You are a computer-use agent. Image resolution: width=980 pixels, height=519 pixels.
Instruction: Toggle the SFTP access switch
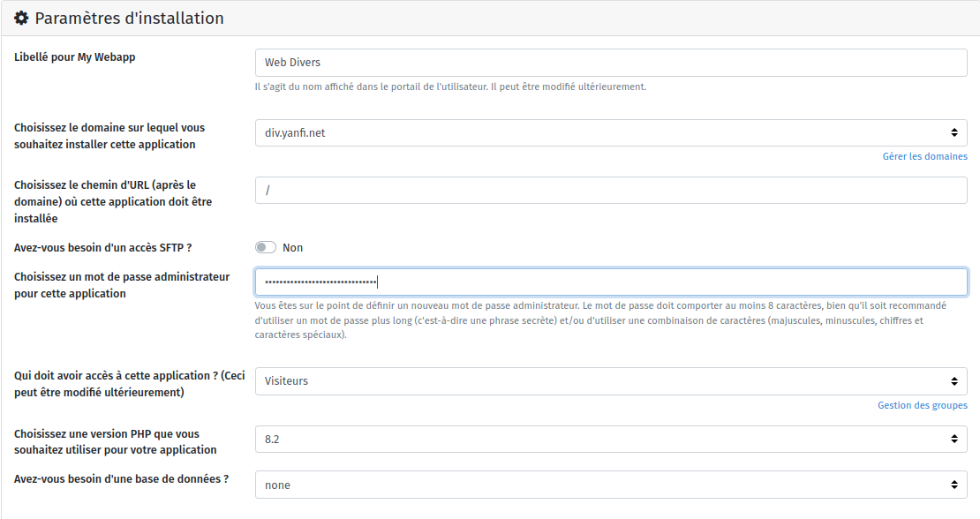[x=266, y=248]
